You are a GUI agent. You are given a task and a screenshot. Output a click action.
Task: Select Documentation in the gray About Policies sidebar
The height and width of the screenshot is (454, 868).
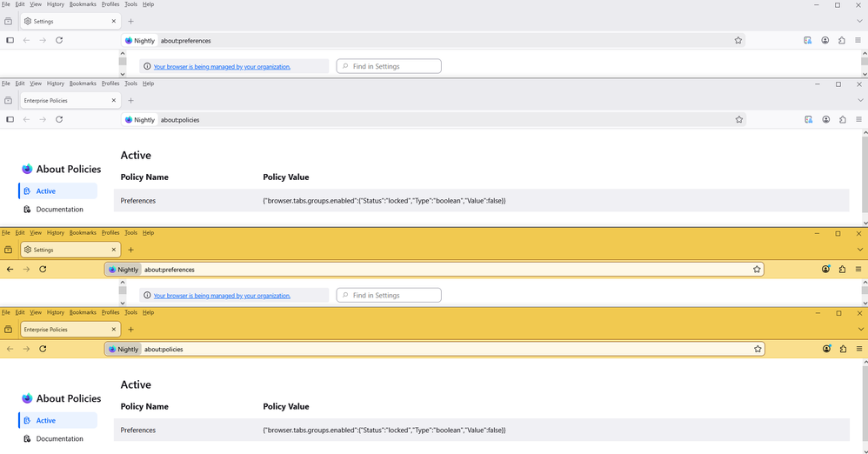click(59, 210)
